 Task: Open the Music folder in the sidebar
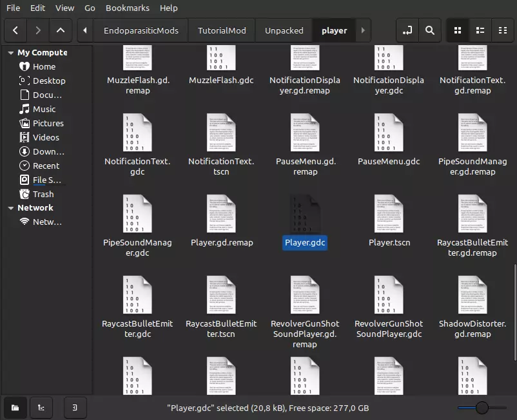click(44, 109)
